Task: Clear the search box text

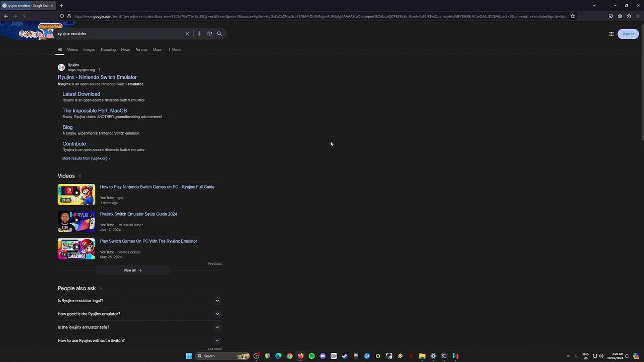Action: tap(187, 34)
